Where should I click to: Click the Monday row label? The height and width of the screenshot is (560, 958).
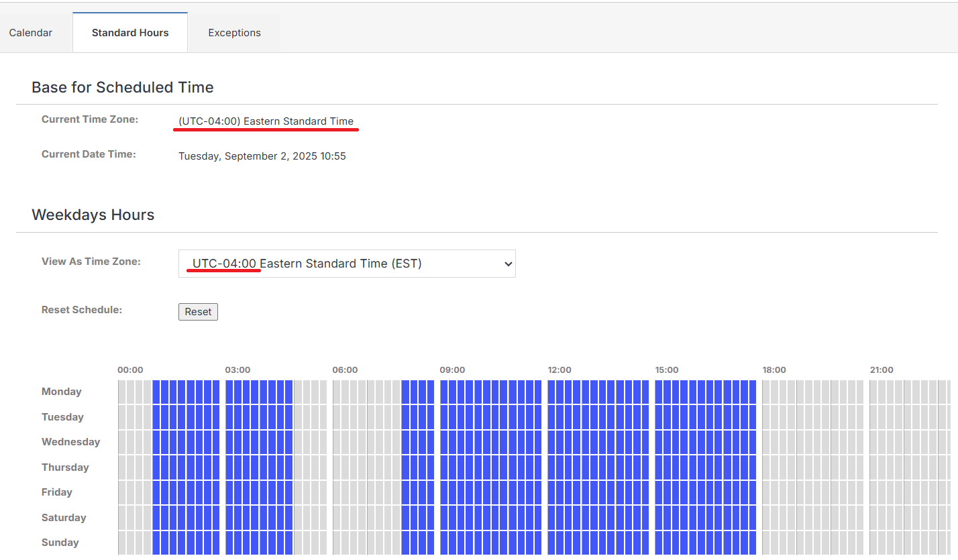[x=62, y=392]
